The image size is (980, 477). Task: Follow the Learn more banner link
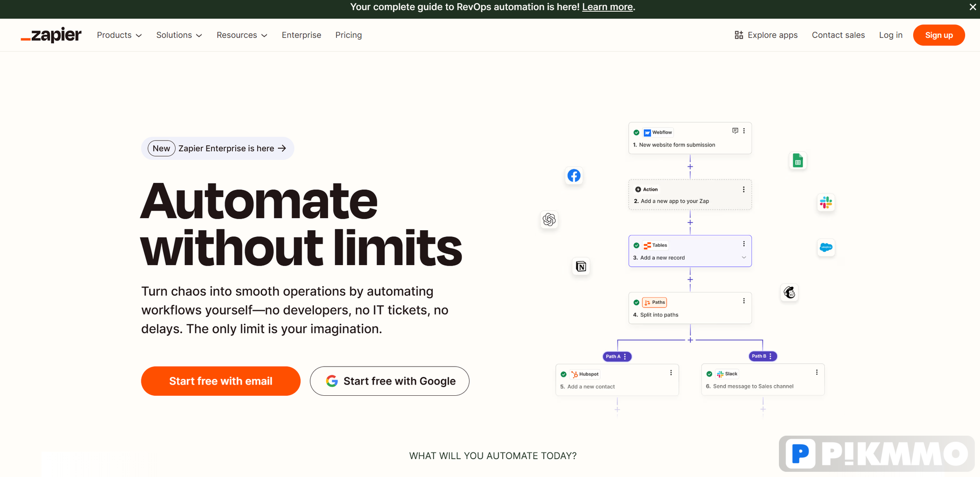pos(607,7)
